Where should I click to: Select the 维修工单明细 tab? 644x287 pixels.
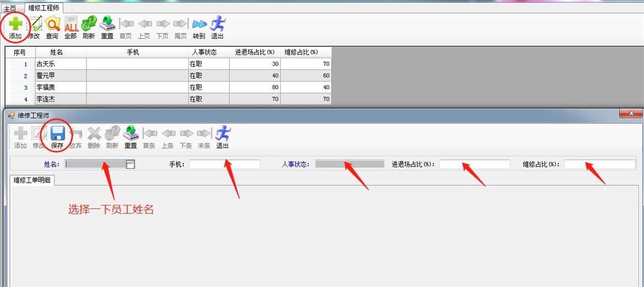click(x=32, y=180)
